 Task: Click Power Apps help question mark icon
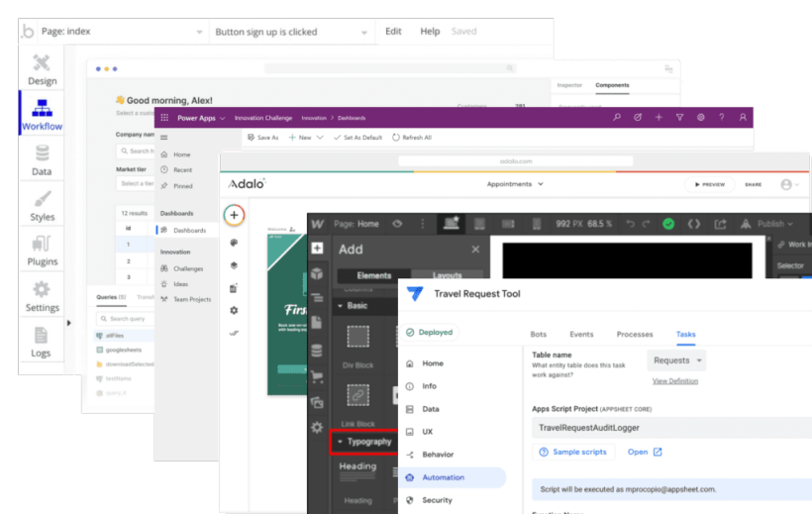tap(721, 118)
